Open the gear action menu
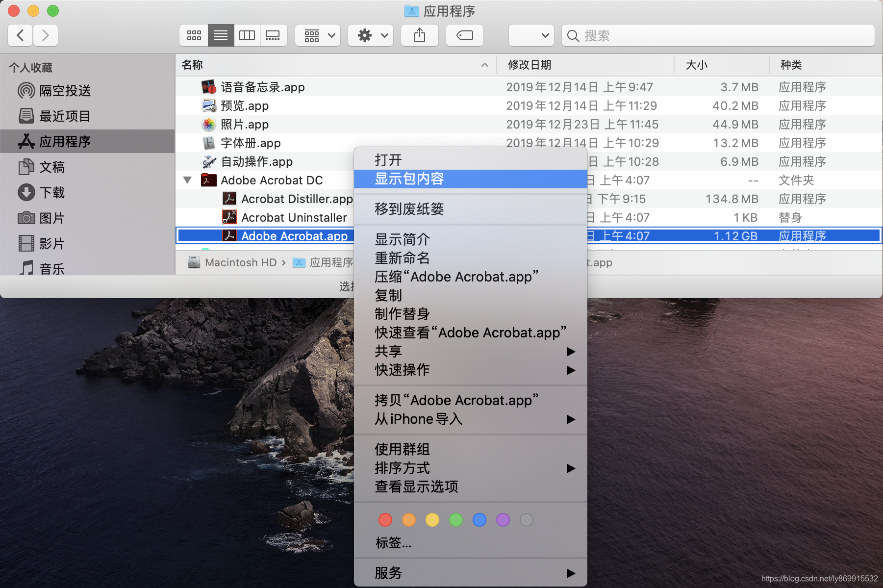Viewport: 883px width, 588px height. tap(371, 35)
